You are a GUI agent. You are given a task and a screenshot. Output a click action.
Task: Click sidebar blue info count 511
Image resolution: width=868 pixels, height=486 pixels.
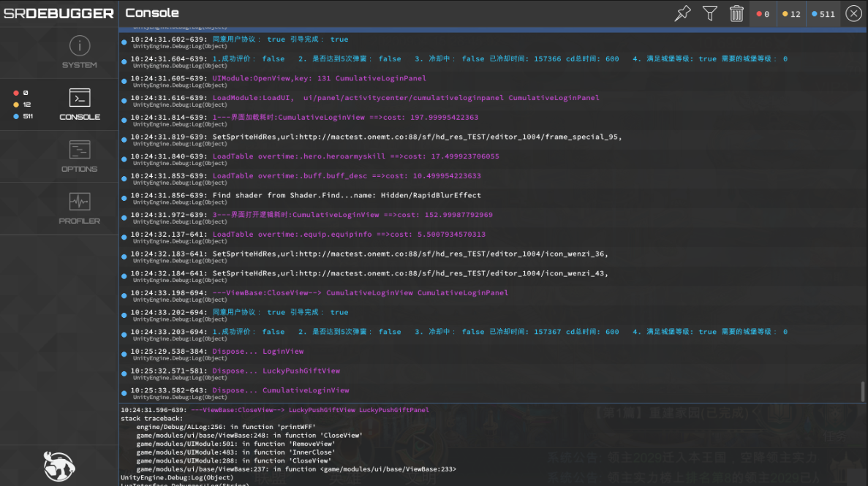pos(23,116)
